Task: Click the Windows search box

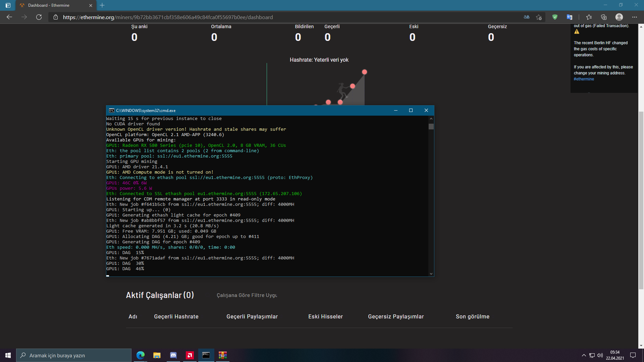Action: pos(74,355)
